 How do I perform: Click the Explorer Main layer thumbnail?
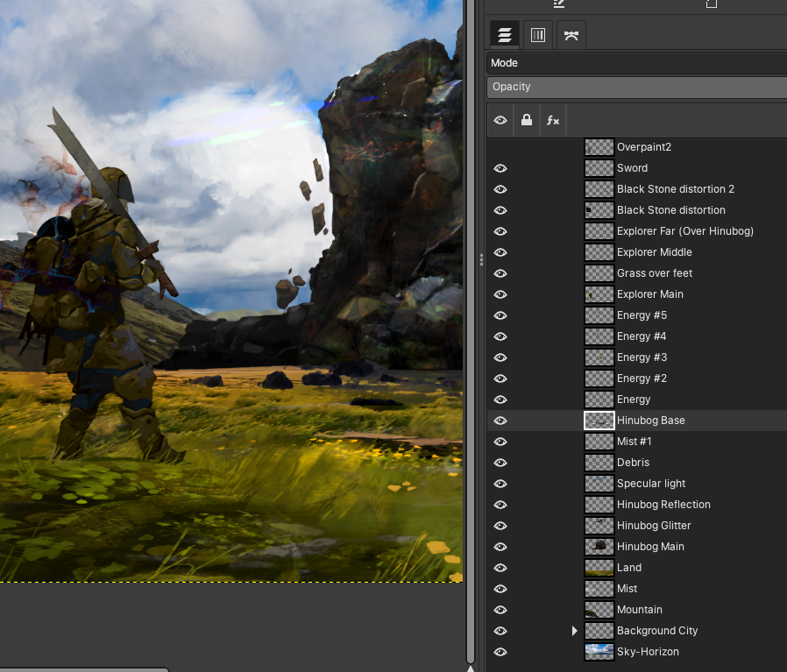click(599, 294)
